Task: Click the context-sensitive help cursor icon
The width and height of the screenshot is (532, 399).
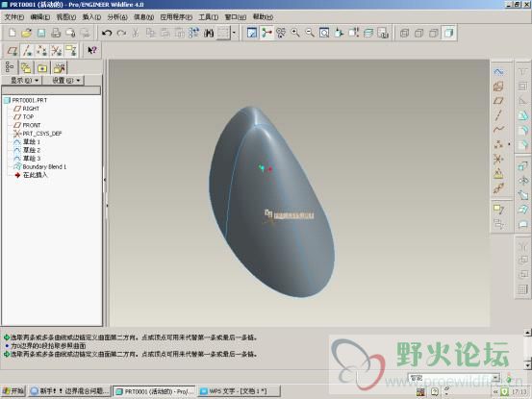Action: pos(92,51)
